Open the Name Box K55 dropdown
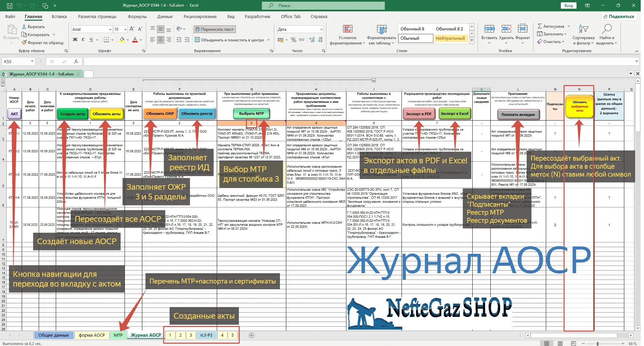The width and height of the screenshot is (644, 346). coord(32,61)
